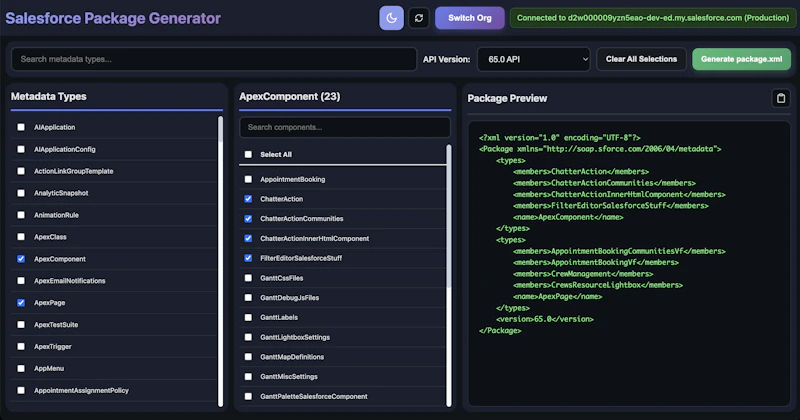
Task: Check the ActionLinkGroupTemplate checkbox
Action: click(21, 171)
